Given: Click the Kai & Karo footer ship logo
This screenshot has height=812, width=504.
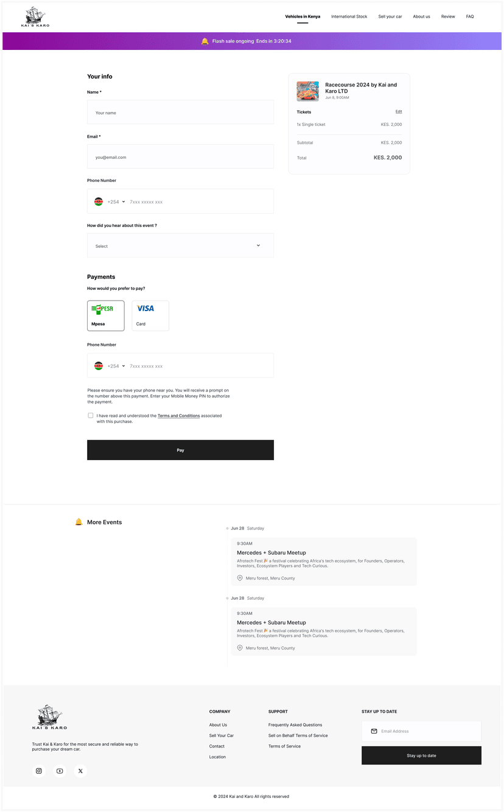Looking at the screenshot, I should [49, 717].
